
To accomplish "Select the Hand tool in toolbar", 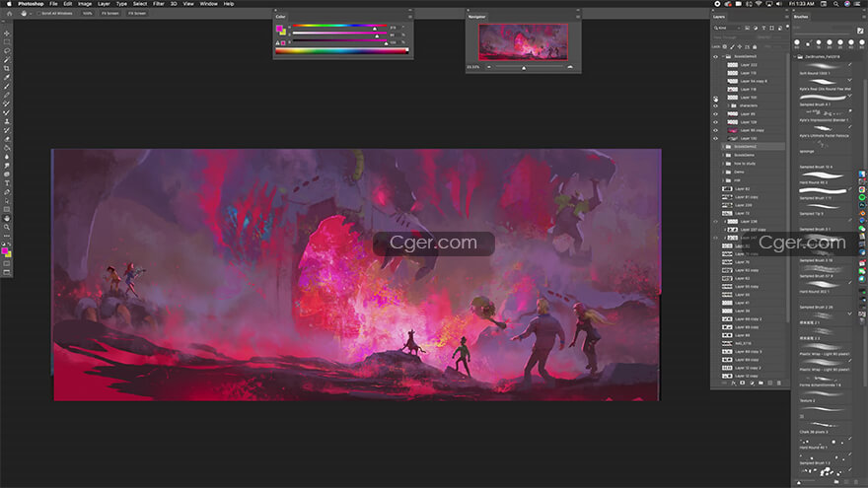I will point(7,218).
